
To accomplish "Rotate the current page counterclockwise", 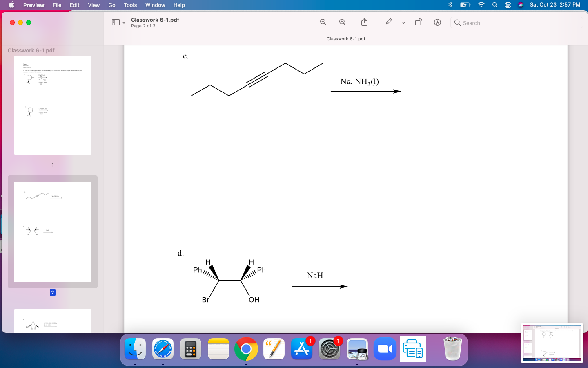I will click(418, 22).
